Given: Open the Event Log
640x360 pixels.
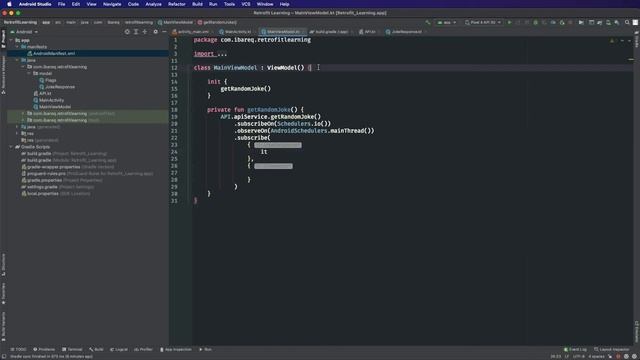Looking at the screenshot, I should tap(575, 349).
